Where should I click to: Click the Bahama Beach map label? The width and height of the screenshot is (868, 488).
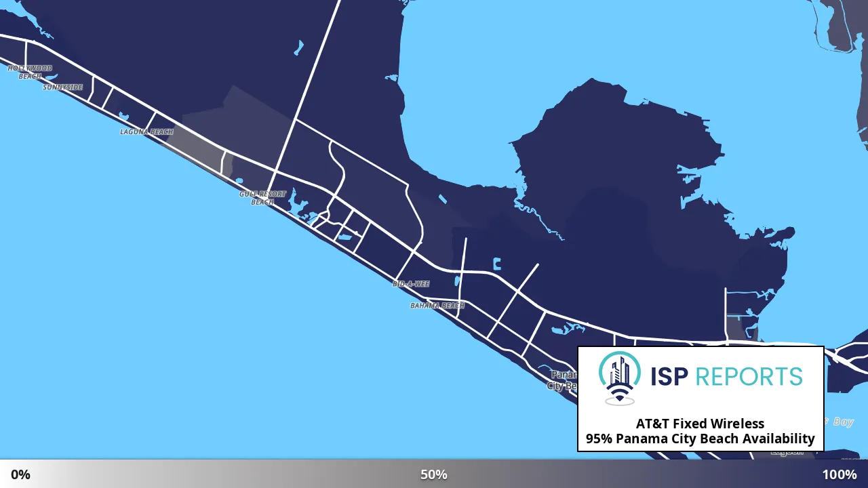[437, 306]
